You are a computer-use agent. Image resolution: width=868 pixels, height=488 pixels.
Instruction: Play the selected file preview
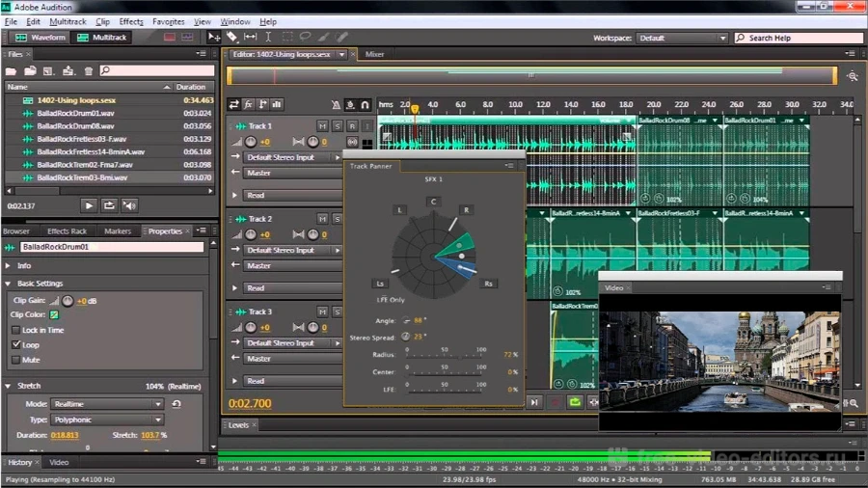coord(89,205)
